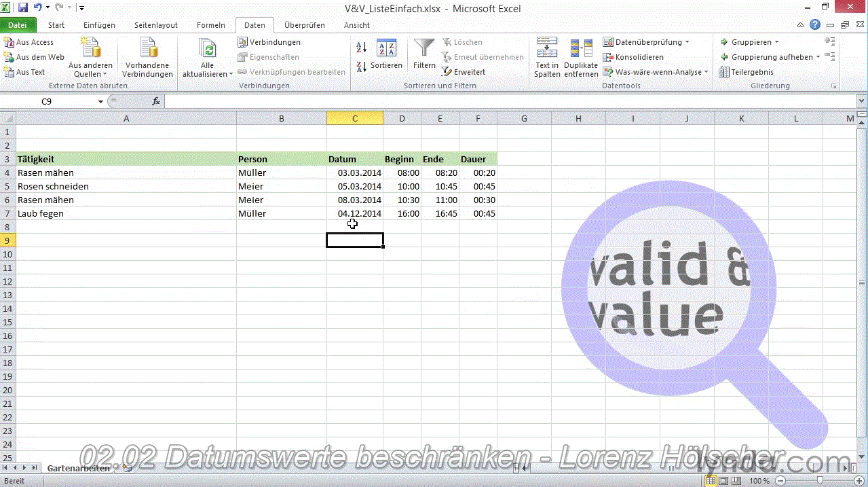Image resolution: width=868 pixels, height=487 pixels.
Task: Open Gruppieren dropdown
Action: (776, 42)
